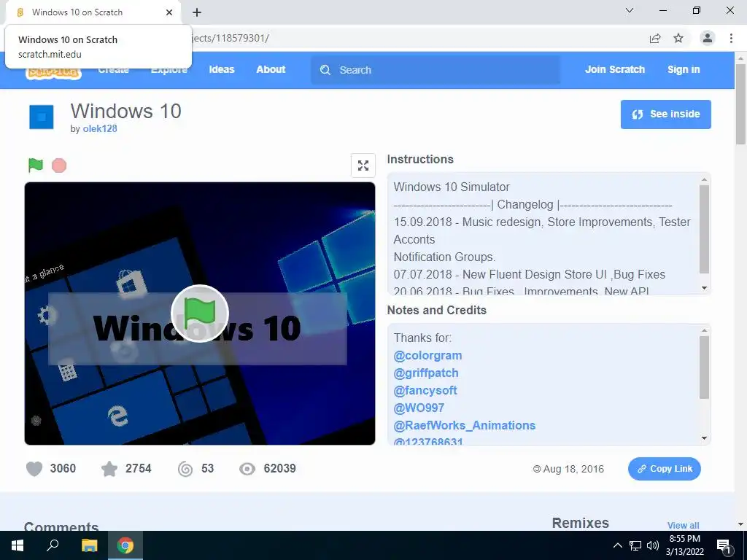Start the project with the green flag above the stage

(x=36, y=166)
